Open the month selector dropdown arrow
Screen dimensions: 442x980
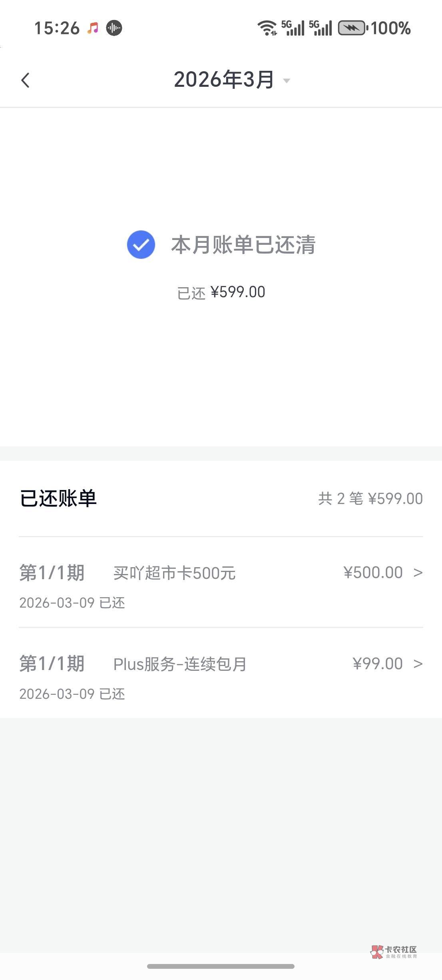coord(286,81)
